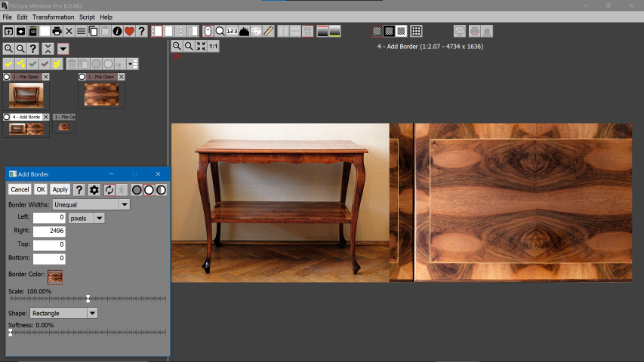Open the Script menu

coord(87,17)
